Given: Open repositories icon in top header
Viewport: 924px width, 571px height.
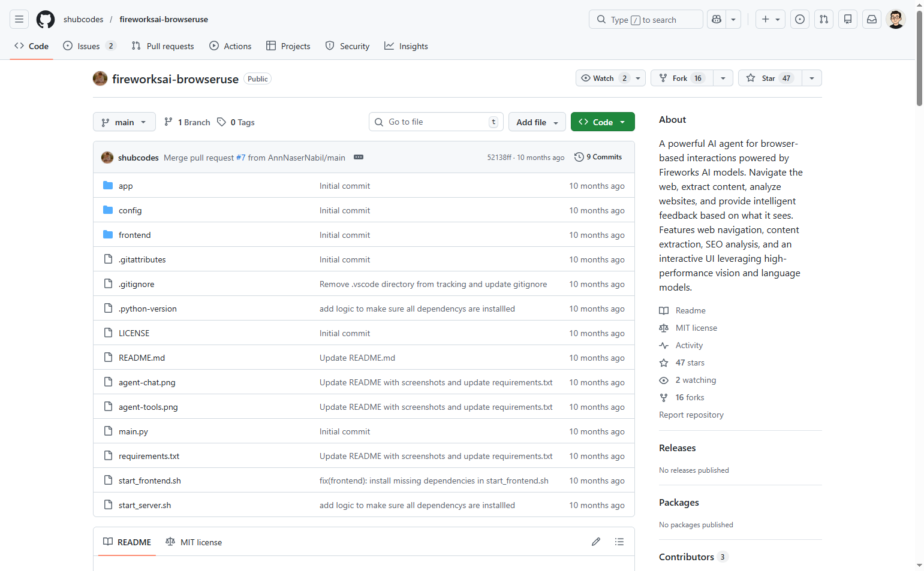Looking at the screenshot, I should pyautogui.click(x=848, y=19).
